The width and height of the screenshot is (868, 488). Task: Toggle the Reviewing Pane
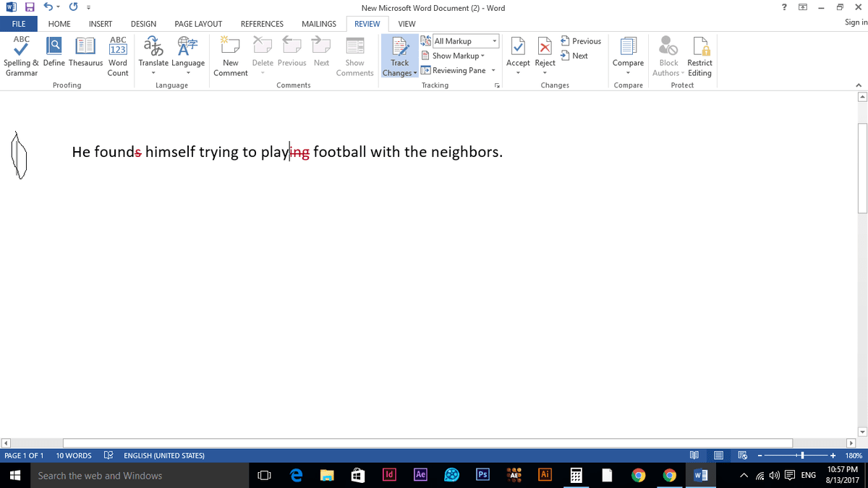[x=459, y=71]
